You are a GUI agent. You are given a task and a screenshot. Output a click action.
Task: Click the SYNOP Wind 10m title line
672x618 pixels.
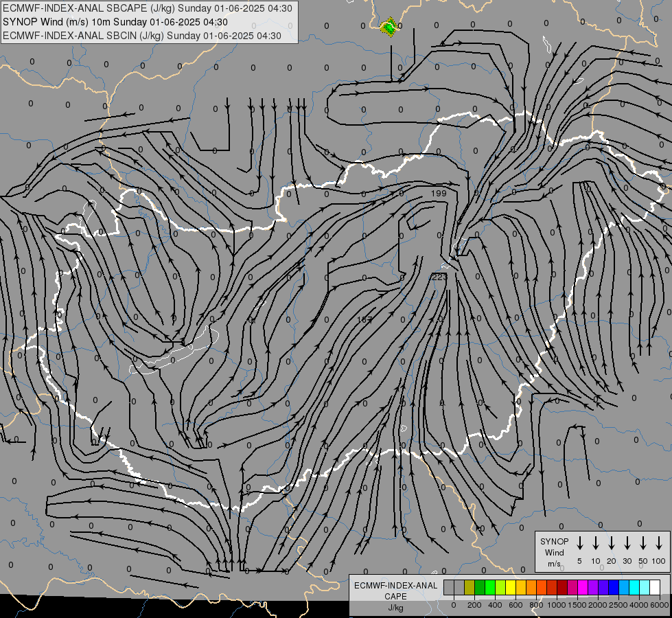click(x=115, y=22)
